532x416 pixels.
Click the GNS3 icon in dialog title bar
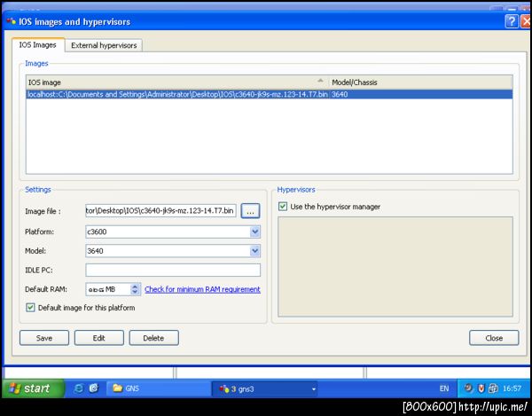point(12,21)
